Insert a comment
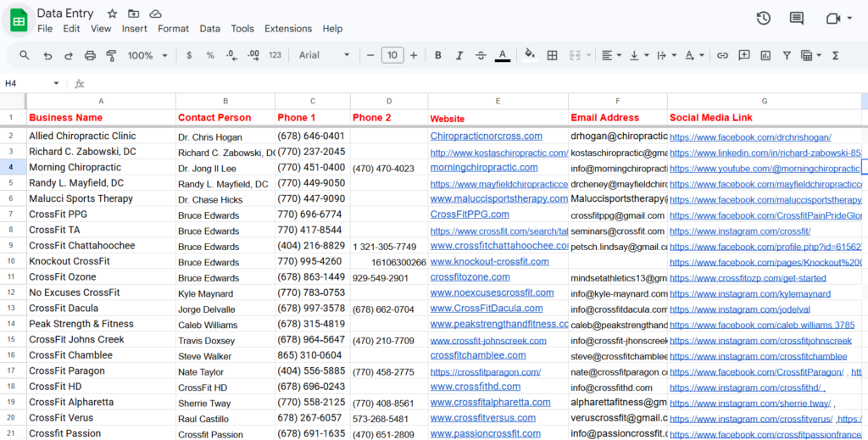This screenshot has width=868, height=440. pyautogui.click(x=744, y=55)
